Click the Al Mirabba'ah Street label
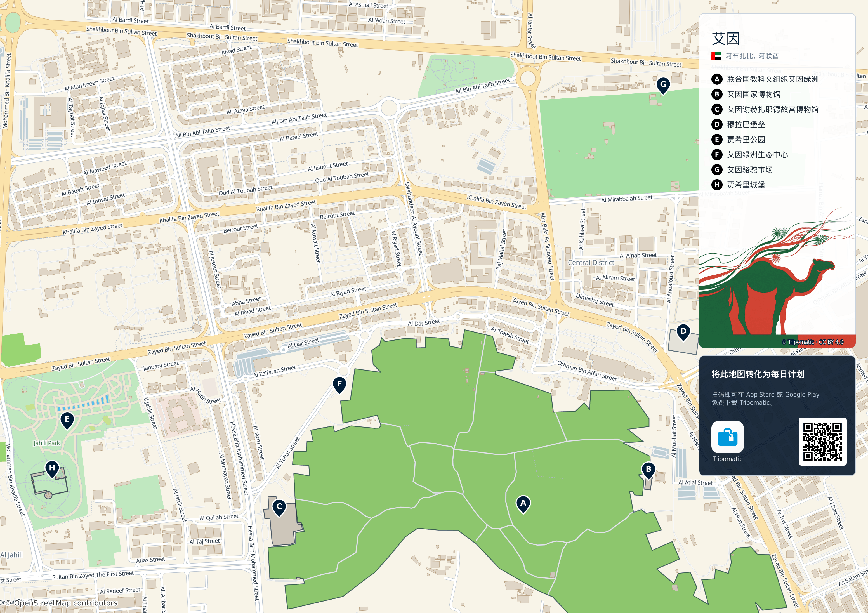This screenshot has height=613, width=868. [627, 199]
